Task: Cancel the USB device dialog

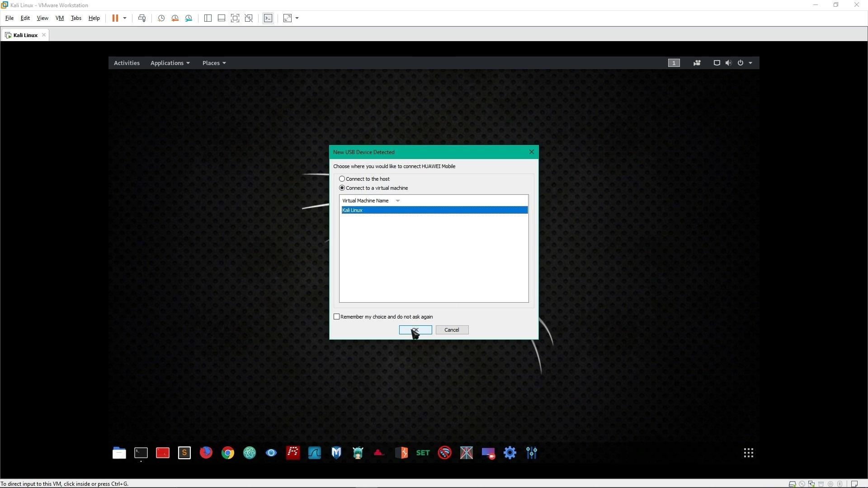Action: coord(452,330)
